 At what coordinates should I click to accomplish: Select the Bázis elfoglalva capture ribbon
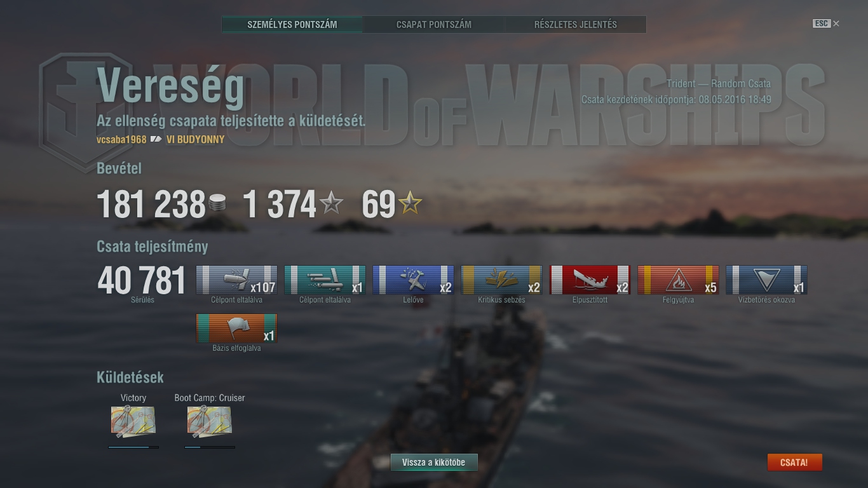coord(236,329)
